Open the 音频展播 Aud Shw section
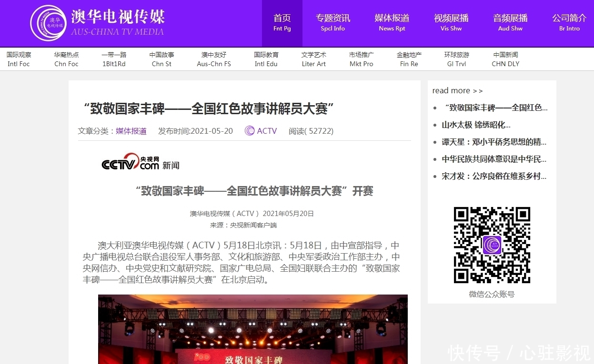The image size is (594, 364). click(510, 23)
